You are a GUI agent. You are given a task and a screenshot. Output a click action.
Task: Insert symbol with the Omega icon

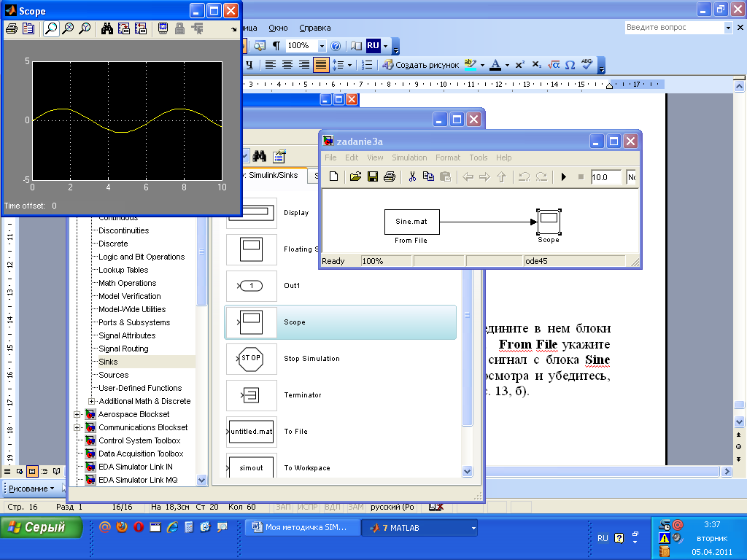tap(570, 65)
